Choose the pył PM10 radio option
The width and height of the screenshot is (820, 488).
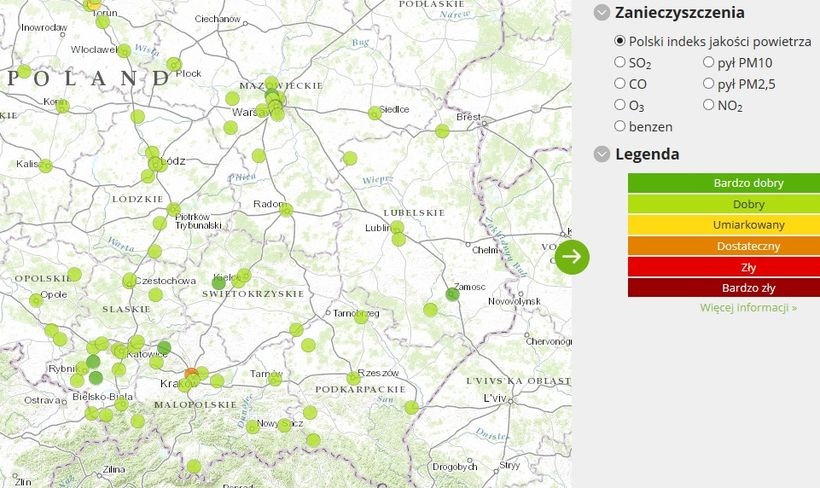click(x=708, y=62)
